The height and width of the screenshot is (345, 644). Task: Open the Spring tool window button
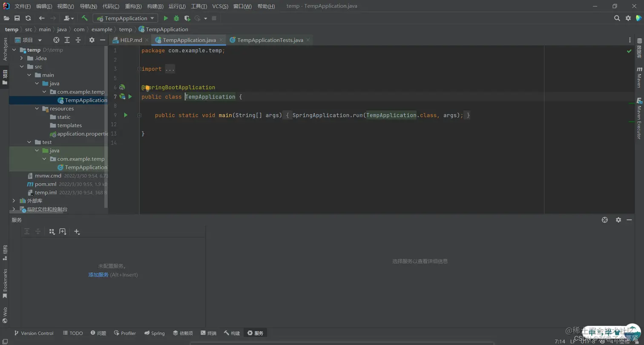point(154,333)
